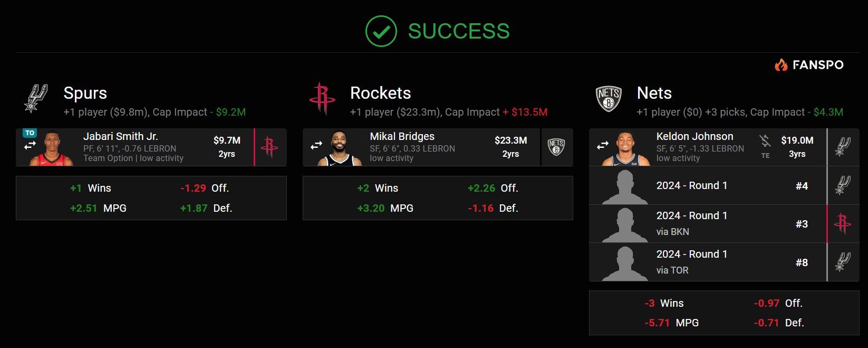Open Keldon Johnson player name link
This screenshot has height=348, width=868.
[695, 136]
